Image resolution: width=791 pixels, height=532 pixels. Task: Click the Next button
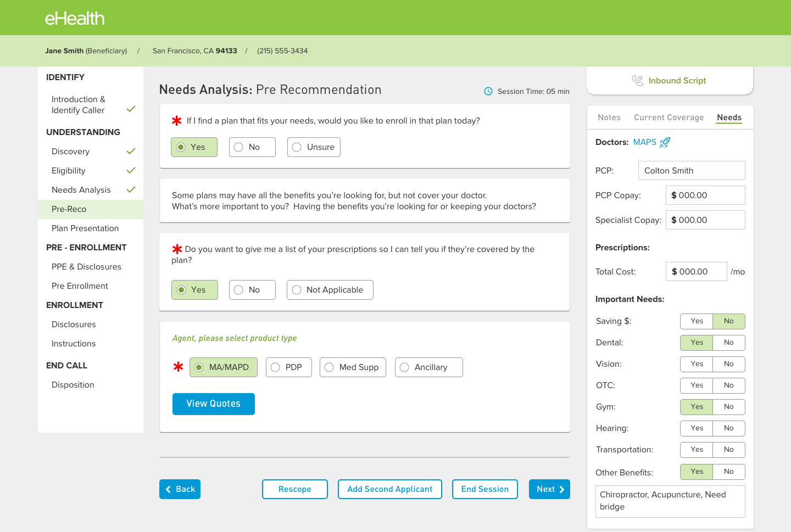(x=549, y=489)
